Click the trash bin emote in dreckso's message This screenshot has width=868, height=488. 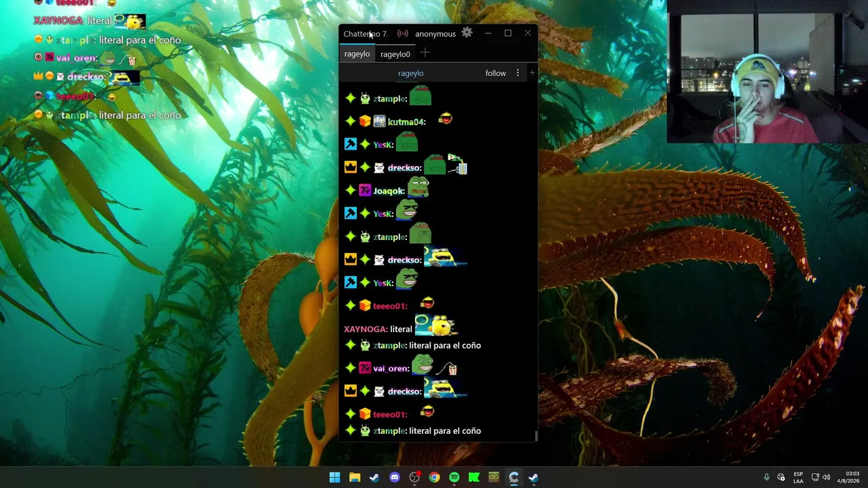[x=458, y=165]
